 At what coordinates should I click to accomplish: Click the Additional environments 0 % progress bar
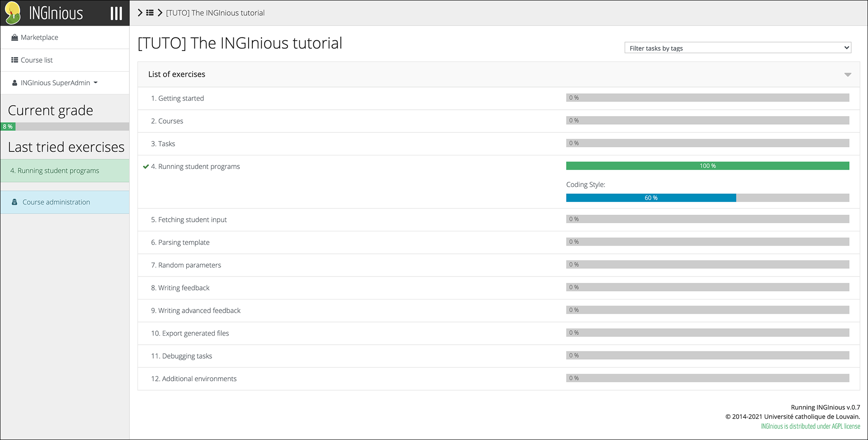(708, 378)
